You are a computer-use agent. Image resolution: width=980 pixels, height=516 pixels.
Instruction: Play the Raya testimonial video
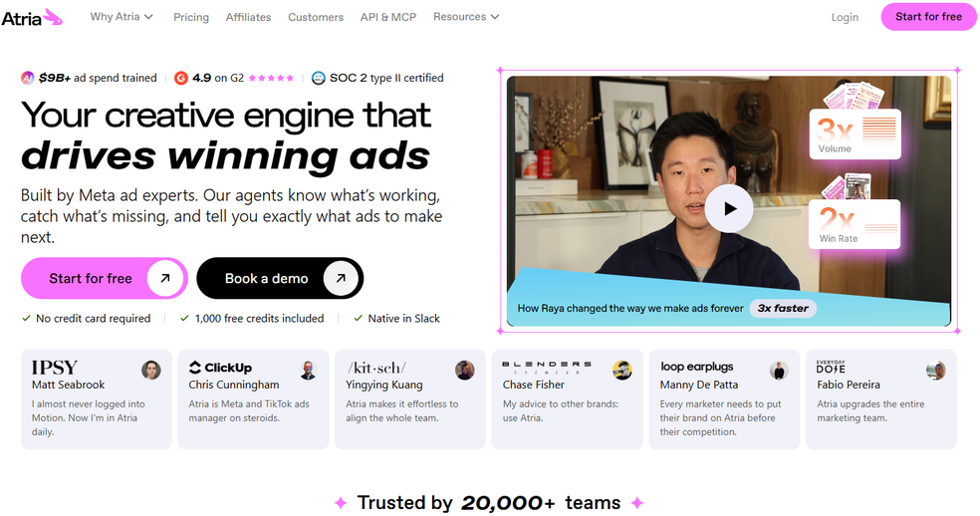pos(729,209)
